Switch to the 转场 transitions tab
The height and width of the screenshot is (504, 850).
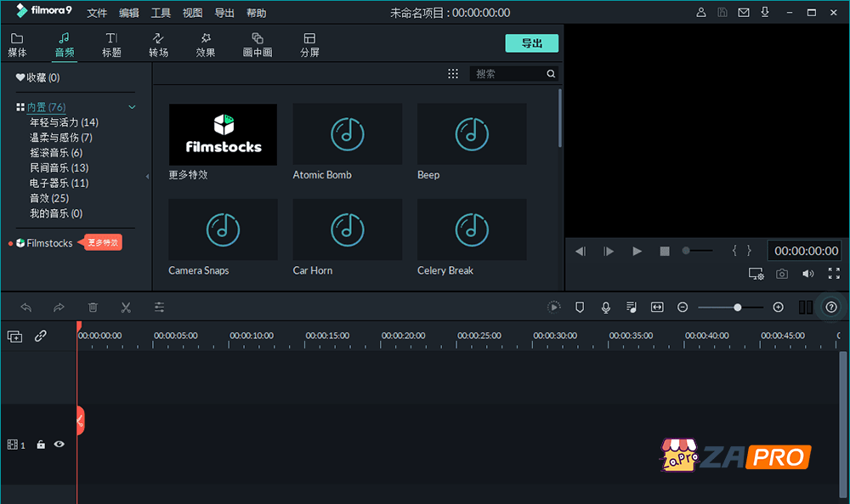pyautogui.click(x=158, y=43)
